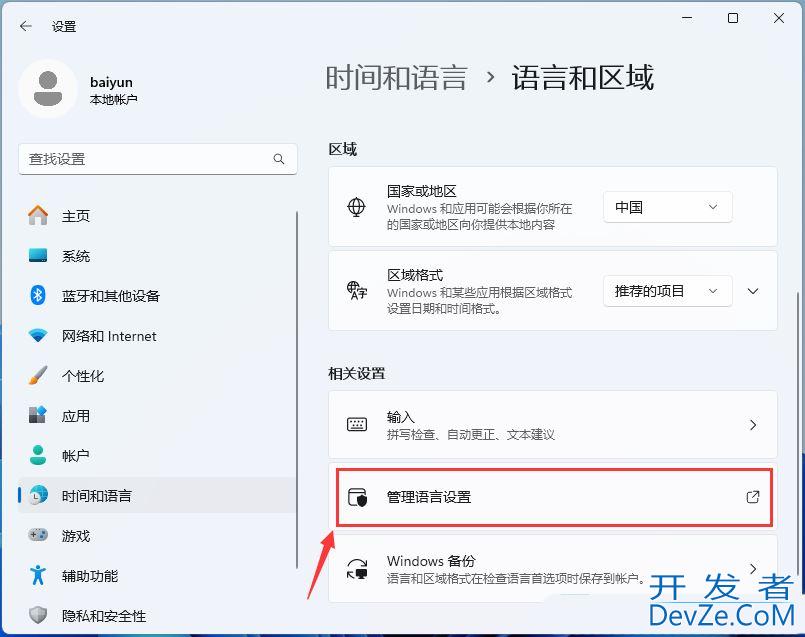The width and height of the screenshot is (805, 637).
Task: Click the shield window icon for 管理语言设置
Action: 357,497
